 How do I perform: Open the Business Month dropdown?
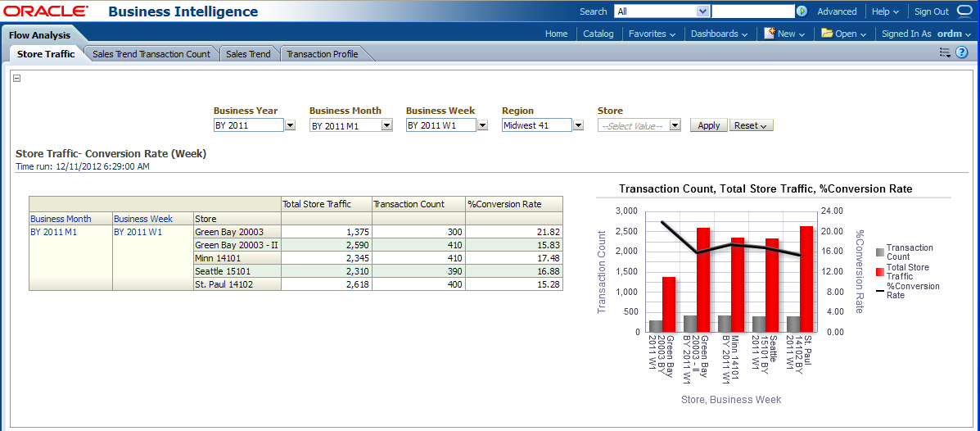pos(386,125)
